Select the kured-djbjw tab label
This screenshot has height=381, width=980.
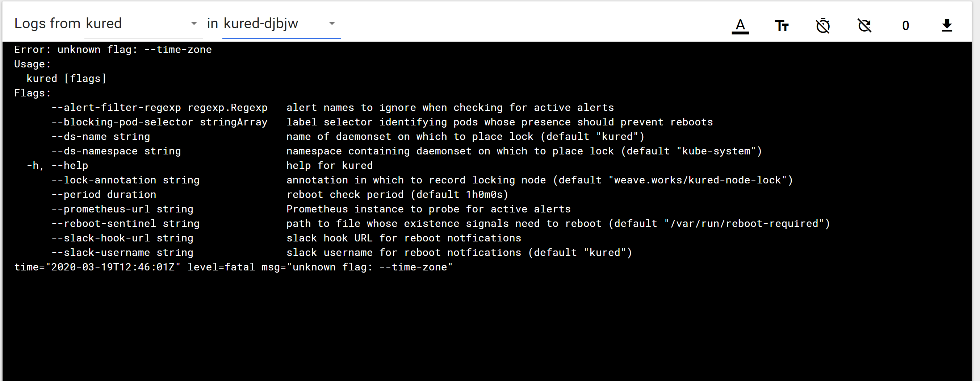[261, 24]
